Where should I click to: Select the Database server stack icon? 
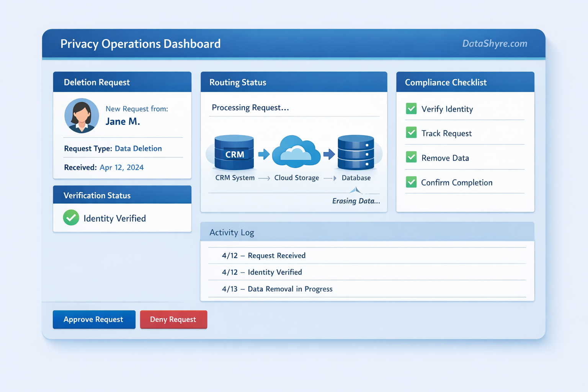click(x=356, y=152)
